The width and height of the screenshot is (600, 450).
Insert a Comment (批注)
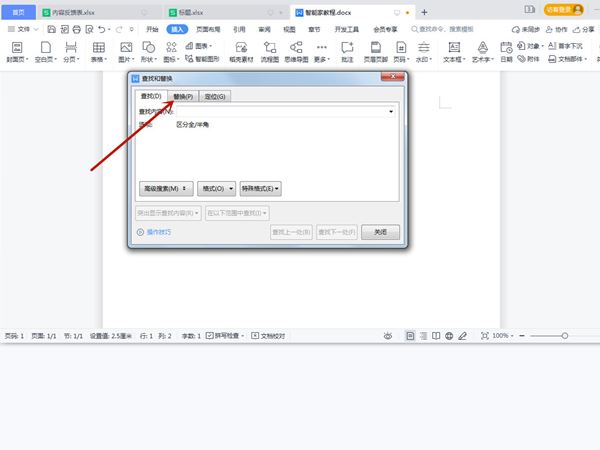pyautogui.click(x=347, y=52)
